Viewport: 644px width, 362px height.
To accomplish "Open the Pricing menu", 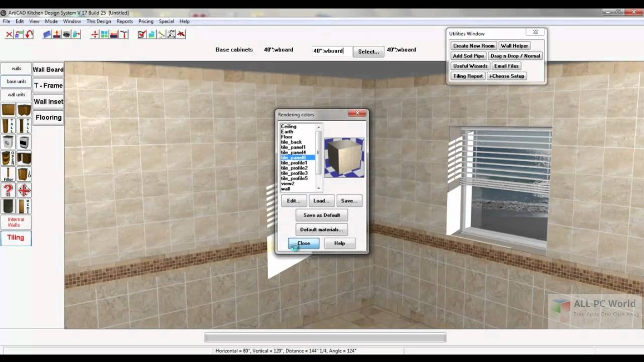I will (146, 21).
